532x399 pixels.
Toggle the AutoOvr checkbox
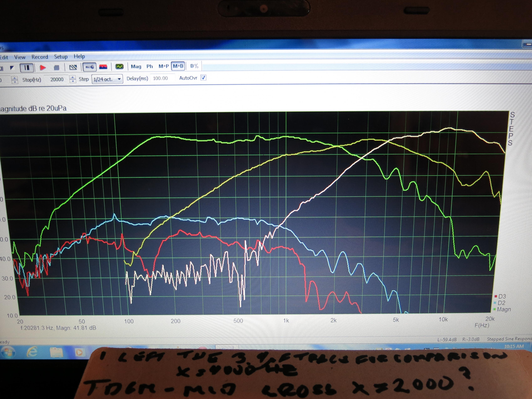[x=203, y=78]
